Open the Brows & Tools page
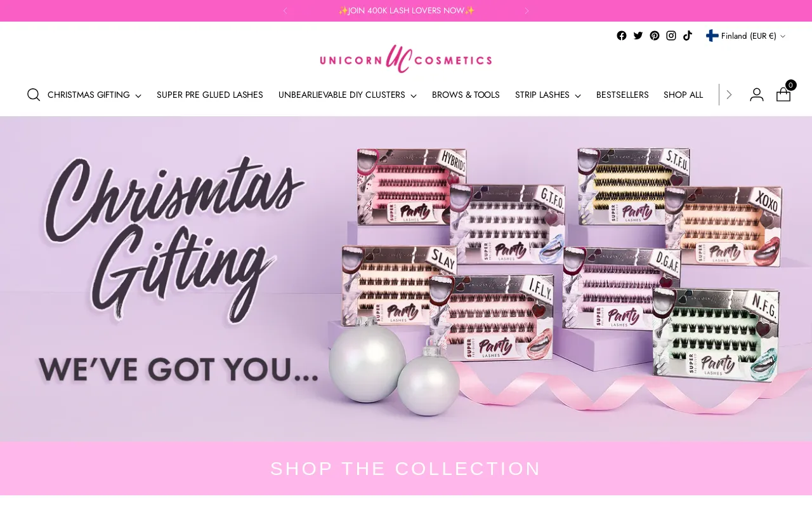Screen dimensions: 812x508 [x=466, y=95]
